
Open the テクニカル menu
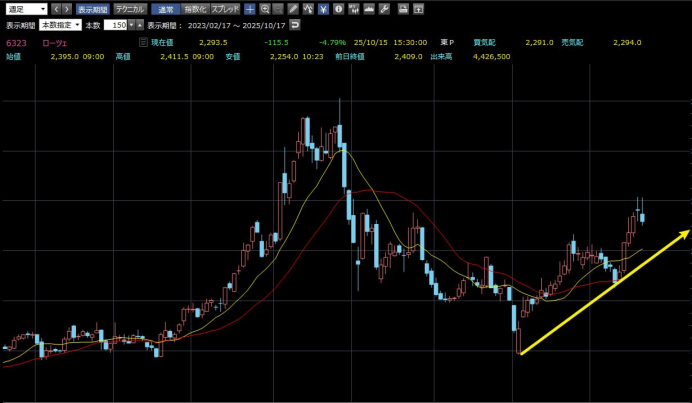point(131,8)
